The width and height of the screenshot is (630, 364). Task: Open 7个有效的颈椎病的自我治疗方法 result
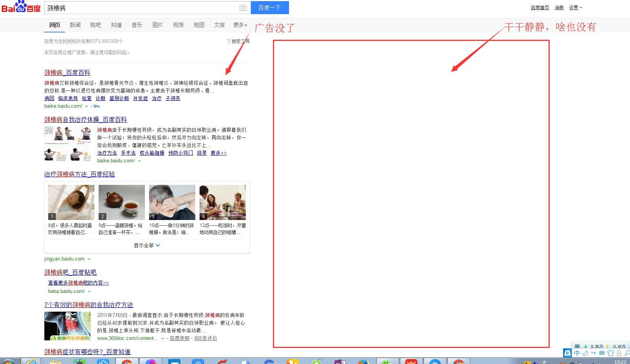point(89,305)
